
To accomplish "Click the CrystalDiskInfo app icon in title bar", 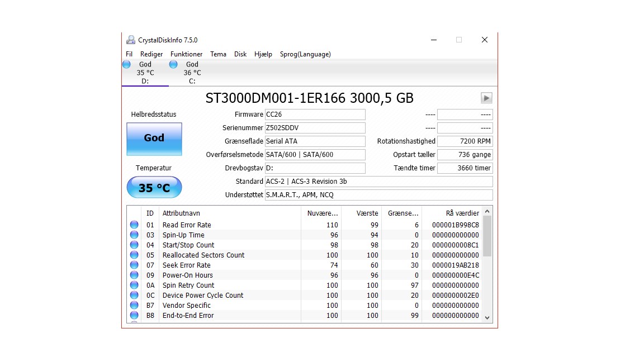I will (131, 40).
